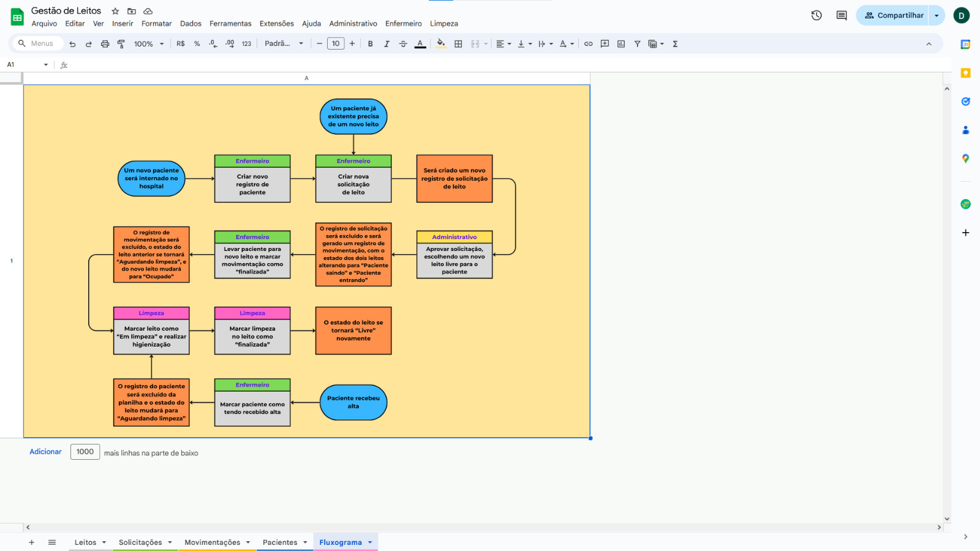The width and height of the screenshot is (980, 551).
Task: Switch to the Pacientes sheet tab
Action: pos(280,542)
